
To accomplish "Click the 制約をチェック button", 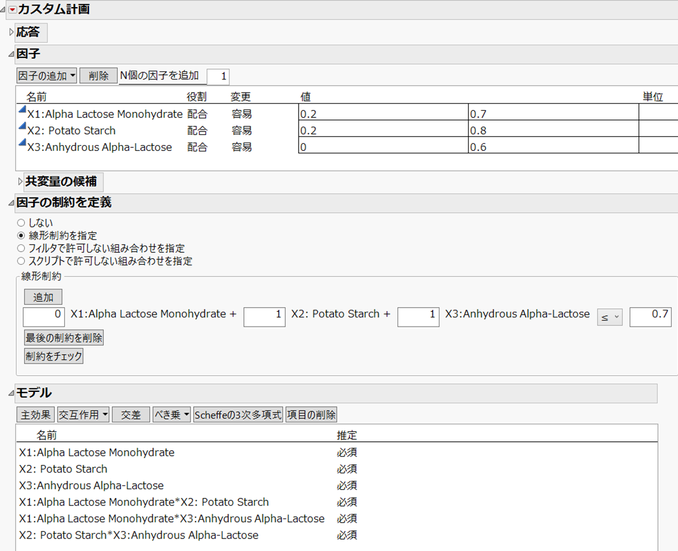I will coord(54,356).
